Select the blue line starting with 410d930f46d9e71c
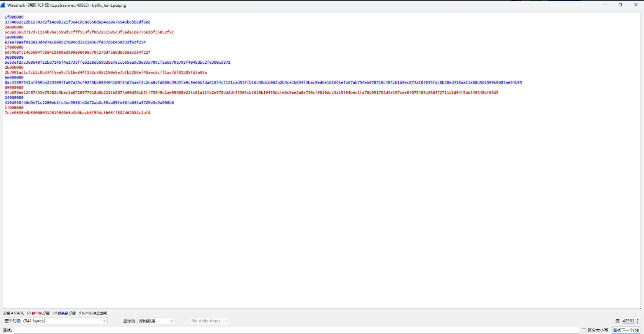The image size is (644, 334). [x=89, y=103]
